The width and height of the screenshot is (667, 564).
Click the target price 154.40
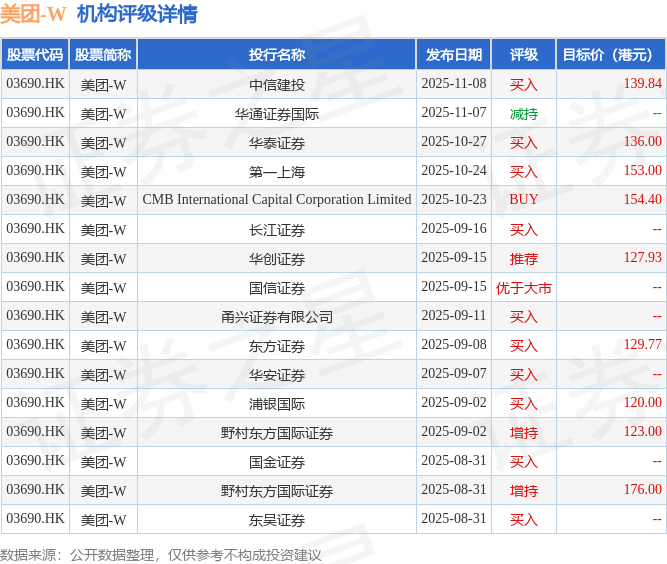pyautogui.click(x=642, y=199)
